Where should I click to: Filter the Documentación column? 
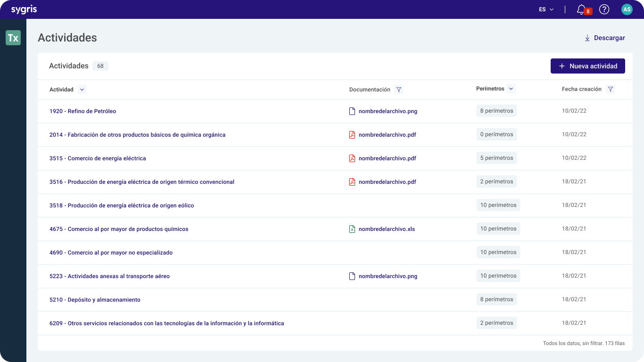[399, 90]
